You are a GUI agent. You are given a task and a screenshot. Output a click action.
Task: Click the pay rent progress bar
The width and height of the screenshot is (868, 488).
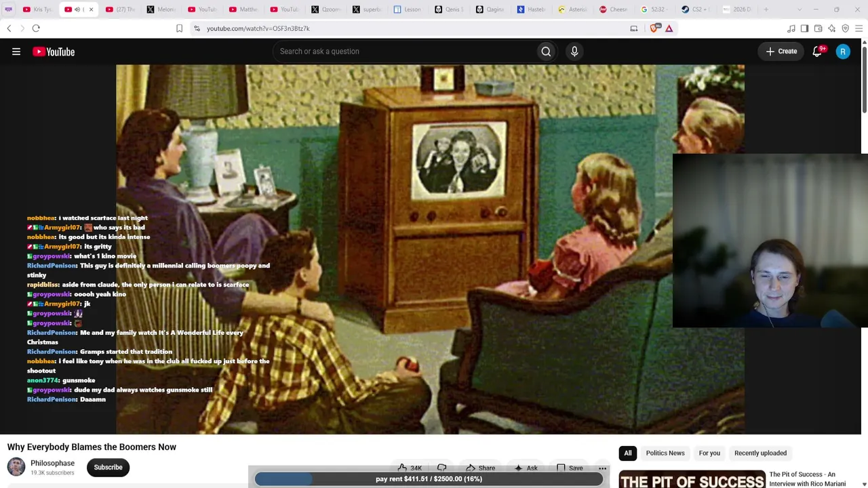pos(429,479)
